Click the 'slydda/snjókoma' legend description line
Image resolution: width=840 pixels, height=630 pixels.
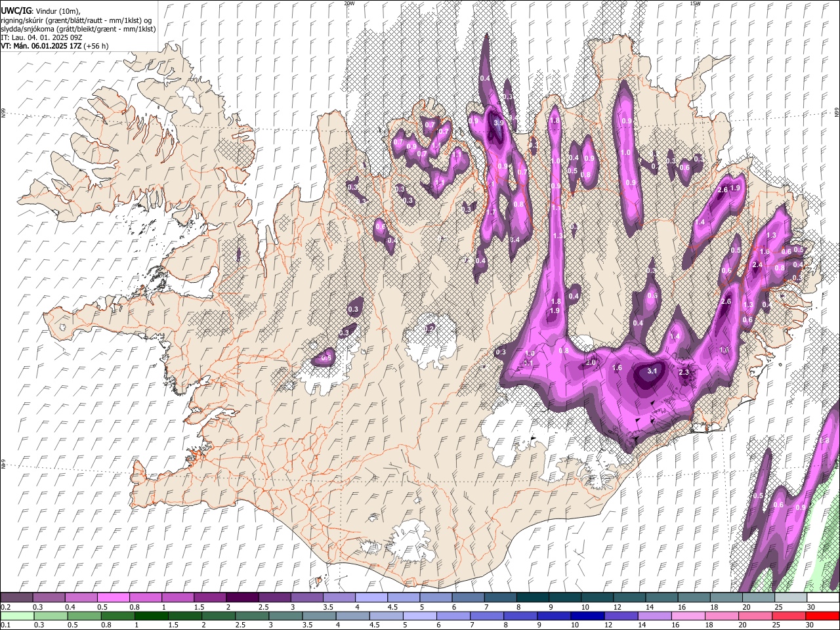tap(78, 29)
